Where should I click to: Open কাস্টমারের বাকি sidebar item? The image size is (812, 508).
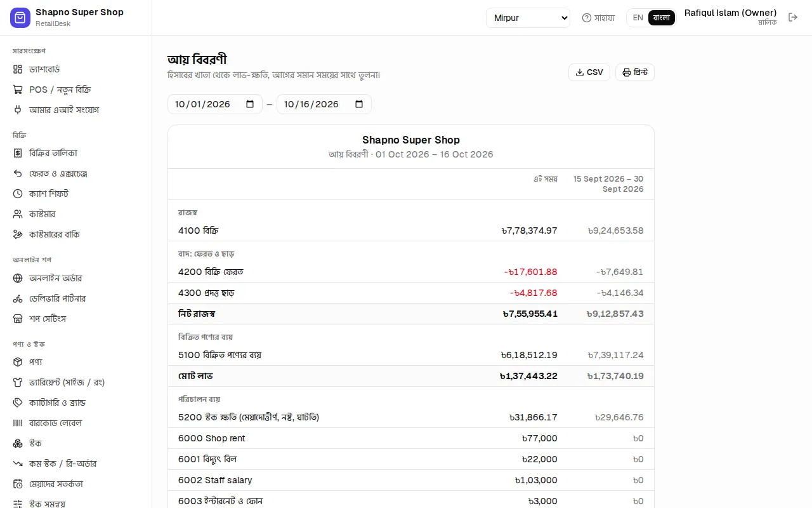pos(76,234)
